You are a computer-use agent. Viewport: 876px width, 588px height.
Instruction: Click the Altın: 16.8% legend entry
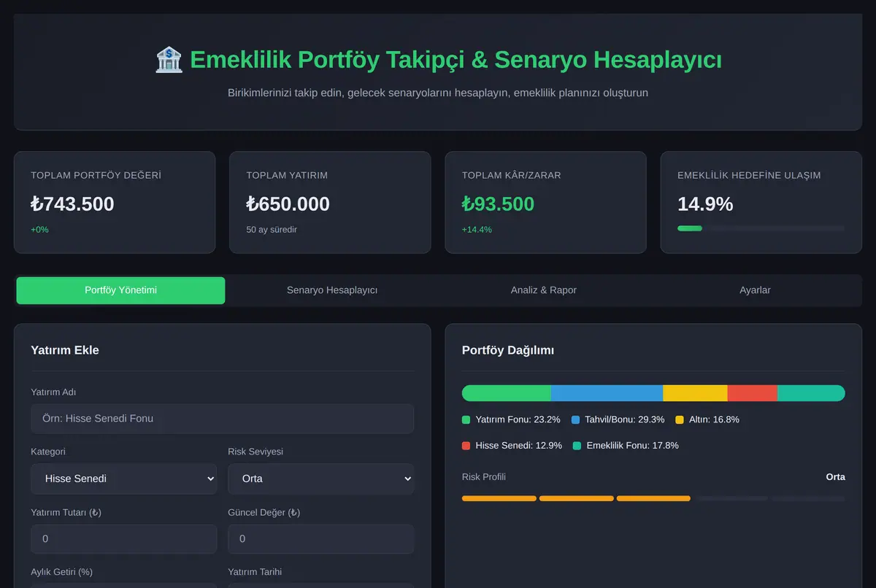tap(707, 419)
